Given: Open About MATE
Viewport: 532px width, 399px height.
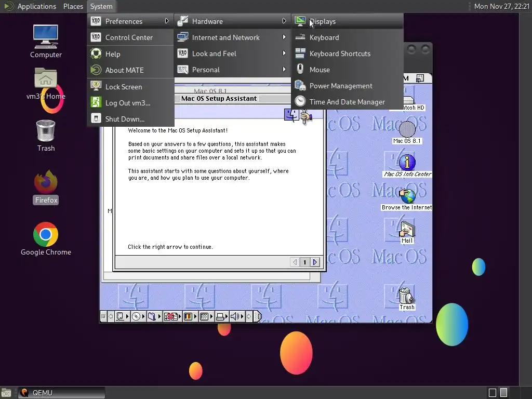Looking at the screenshot, I should pyautogui.click(x=130, y=70).
